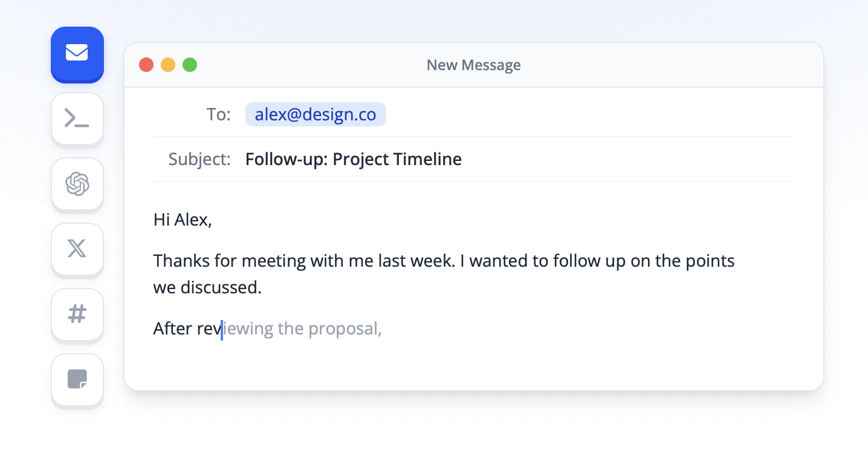Choose the X (Twitter) sidebar icon
Screen dimensions: 868x450
click(77, 249)
